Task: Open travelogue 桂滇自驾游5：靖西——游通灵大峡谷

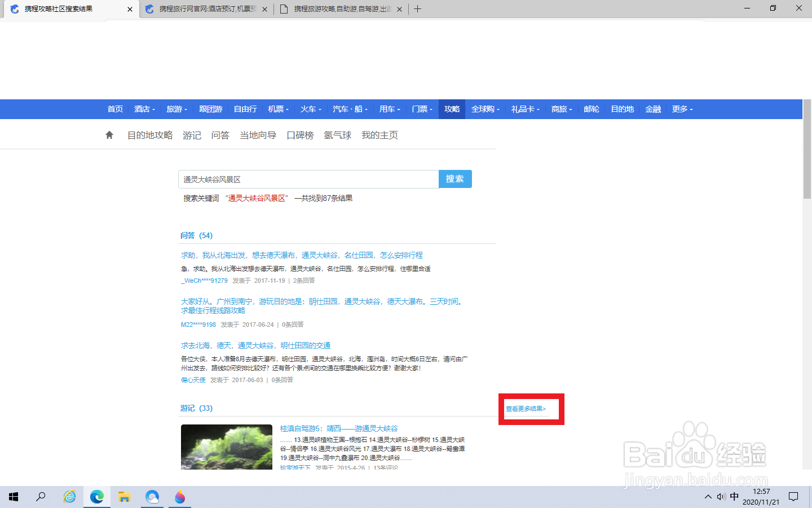Action: [339, 428]
